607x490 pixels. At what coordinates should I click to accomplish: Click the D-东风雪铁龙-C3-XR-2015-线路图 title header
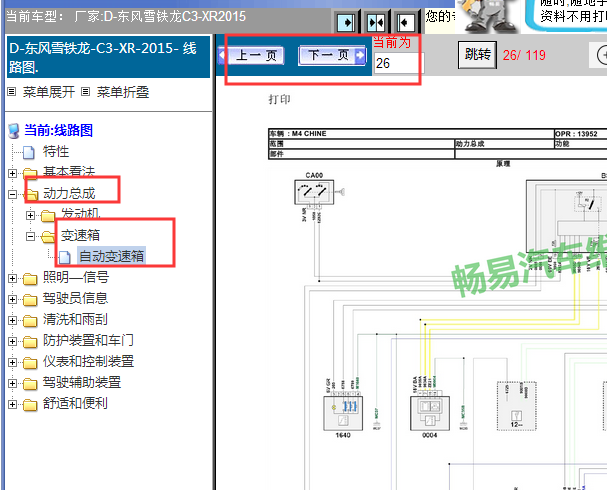(x=108, y=57)
